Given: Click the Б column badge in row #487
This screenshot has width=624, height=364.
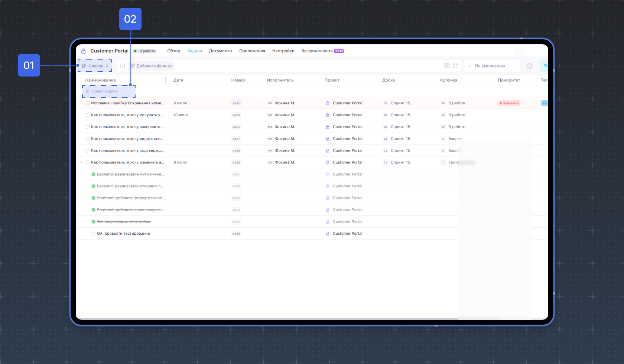Looking at the screenshot, I should pos(443,139).
